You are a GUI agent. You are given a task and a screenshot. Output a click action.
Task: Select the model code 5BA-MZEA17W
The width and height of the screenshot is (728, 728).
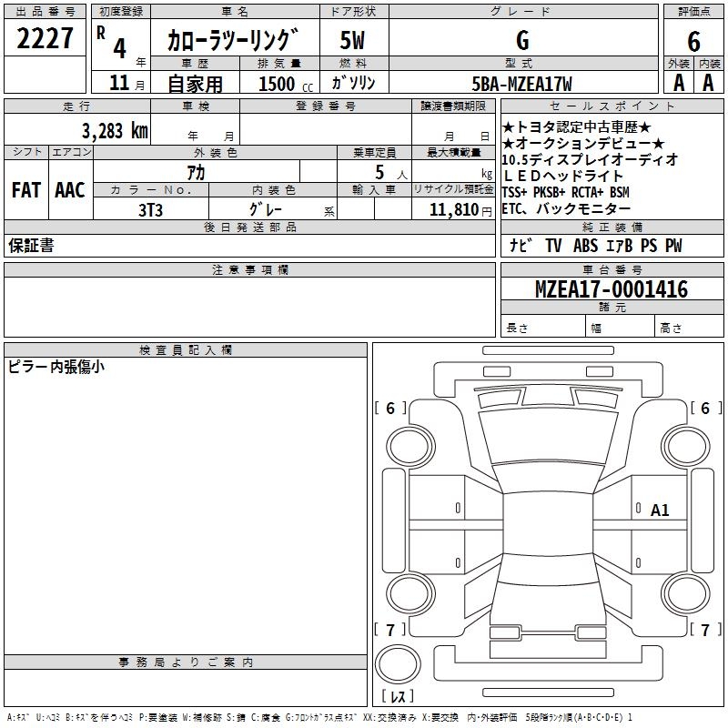[521, 84]
